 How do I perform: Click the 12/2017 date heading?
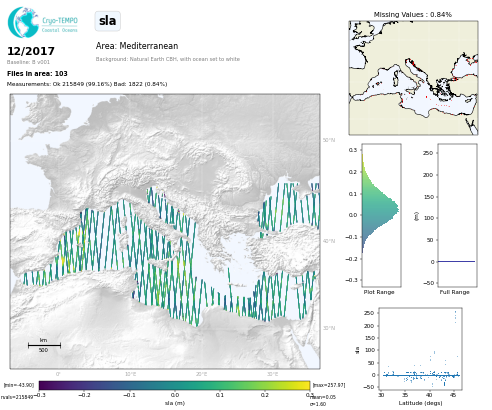point(31,51)
